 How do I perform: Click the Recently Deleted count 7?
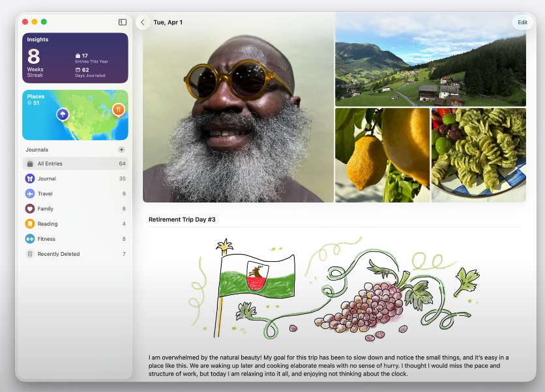124,254
